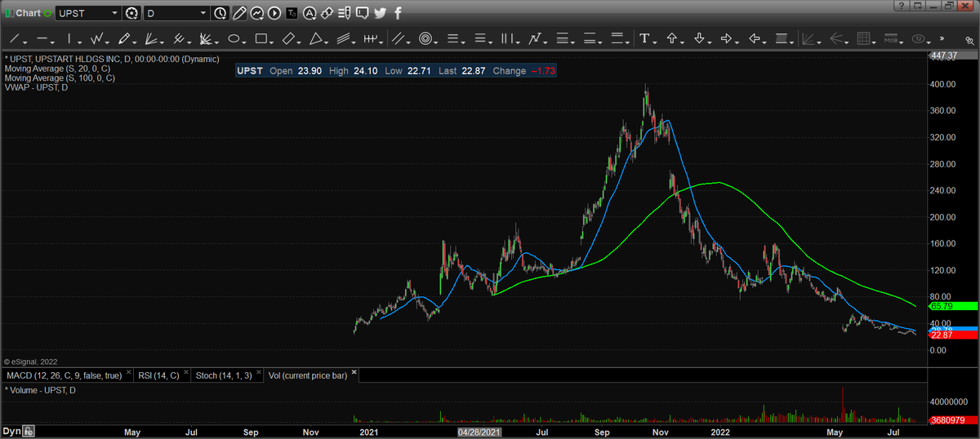Image resolution: width=980 pixels, height=439 pixels.
Task: Open the D interval dropdown
Action: click(203, 13)
